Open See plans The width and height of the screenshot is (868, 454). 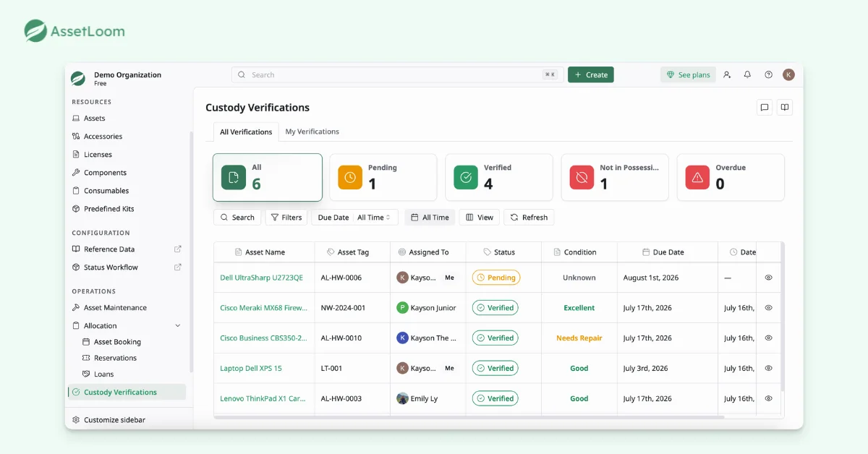(688, 74)
